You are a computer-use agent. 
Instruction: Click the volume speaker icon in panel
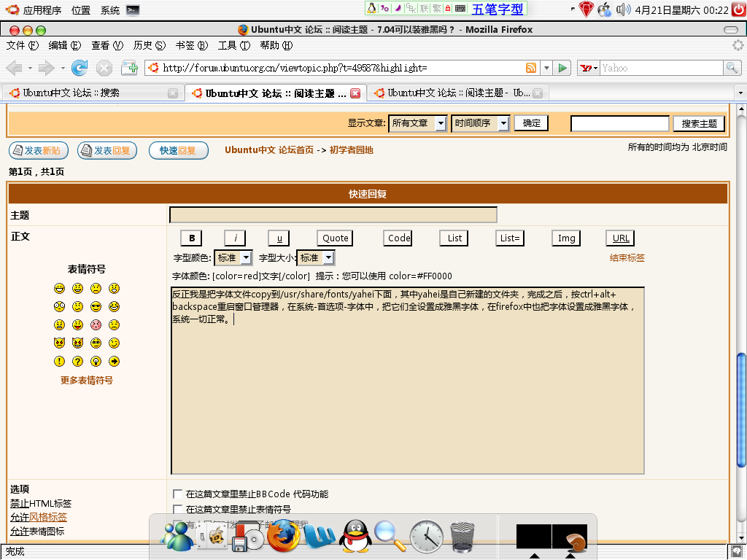pos(623,9)
